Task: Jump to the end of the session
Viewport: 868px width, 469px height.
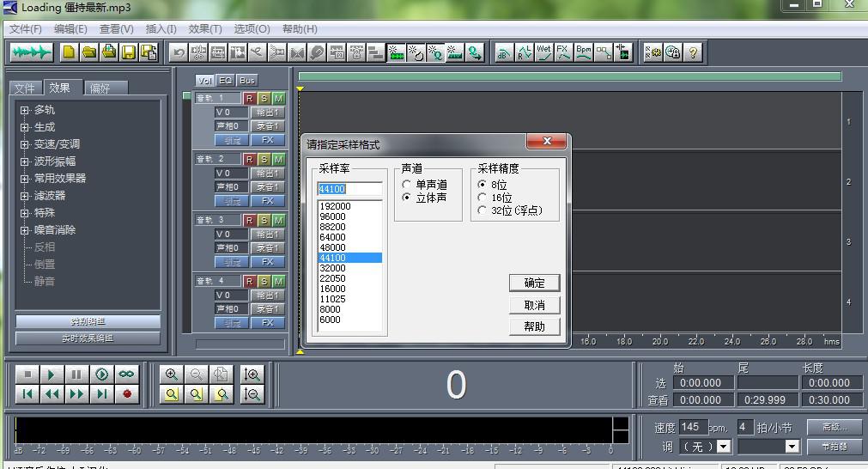Action: tap(102, 394)
